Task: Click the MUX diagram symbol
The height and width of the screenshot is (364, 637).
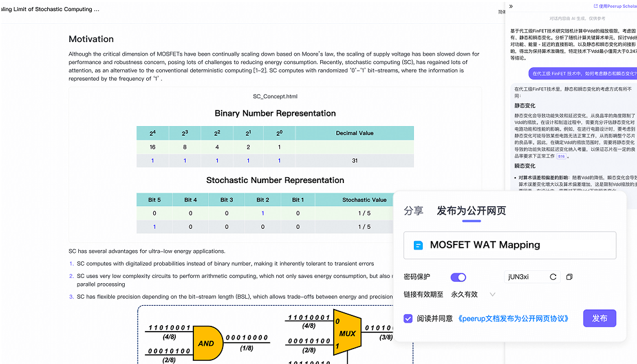Action: pyautogui.click(x=347, y=333)
